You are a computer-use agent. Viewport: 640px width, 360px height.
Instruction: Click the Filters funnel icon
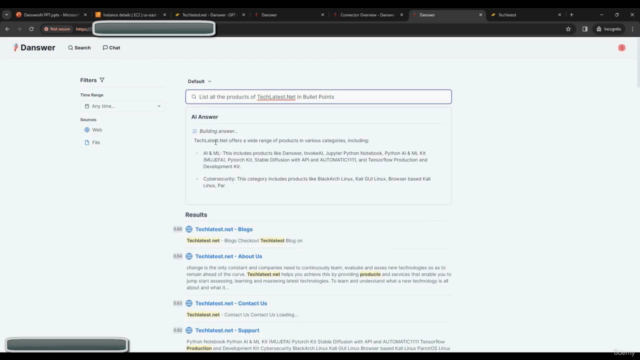[102, 80]
